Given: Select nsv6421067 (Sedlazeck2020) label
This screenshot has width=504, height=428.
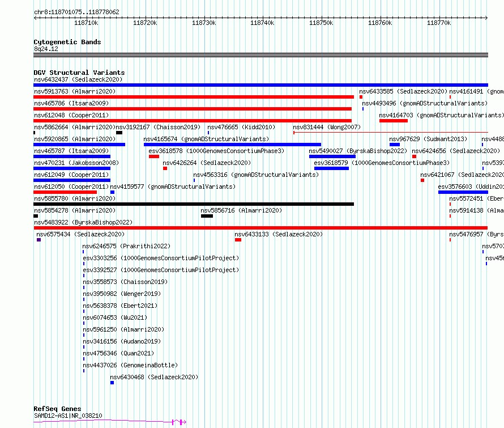Looking at the screenshot, I should tap(462, 175).
